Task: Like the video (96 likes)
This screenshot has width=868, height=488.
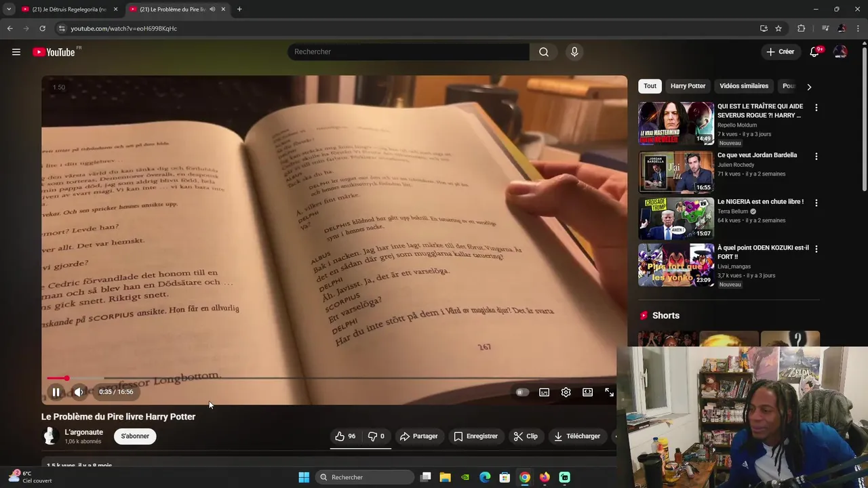Action: coord(345,436)
